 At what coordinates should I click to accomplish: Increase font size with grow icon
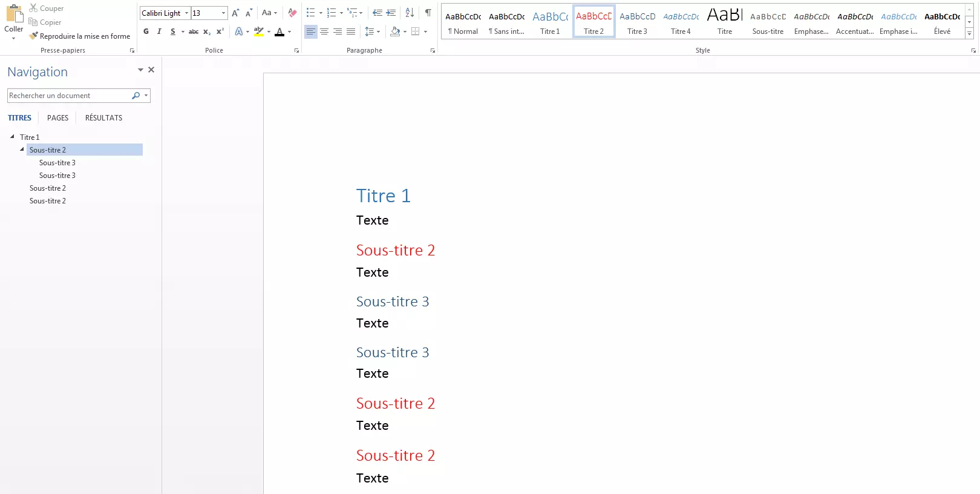[x=235, y=13]
